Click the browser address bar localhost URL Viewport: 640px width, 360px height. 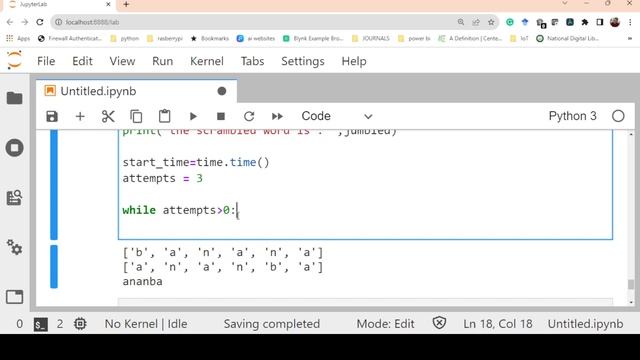click(x=92, y=22)
